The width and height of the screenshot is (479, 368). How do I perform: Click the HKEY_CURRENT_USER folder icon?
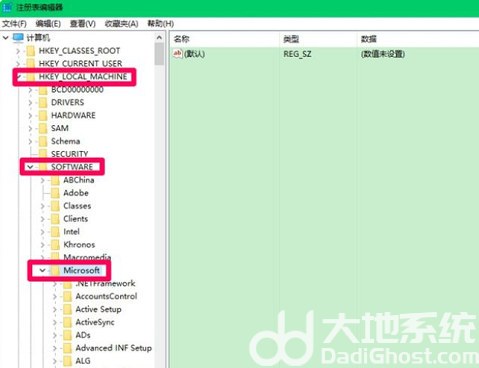click(31, 63)
